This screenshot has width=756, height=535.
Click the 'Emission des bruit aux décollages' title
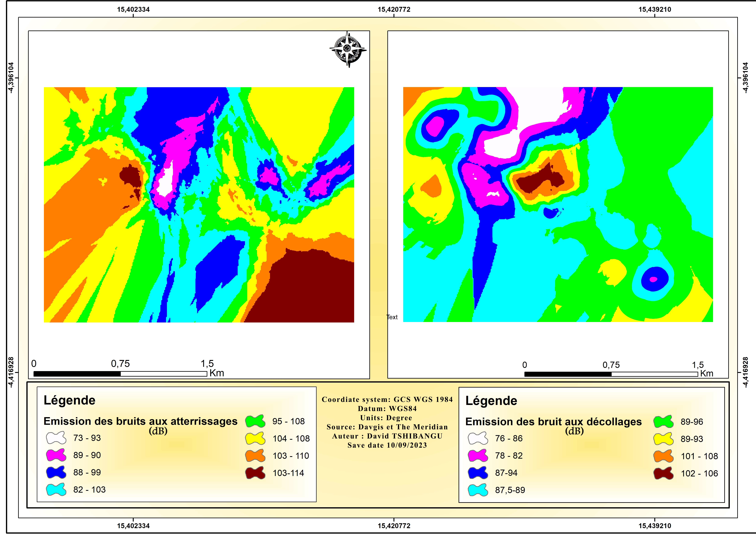point(553,422)
